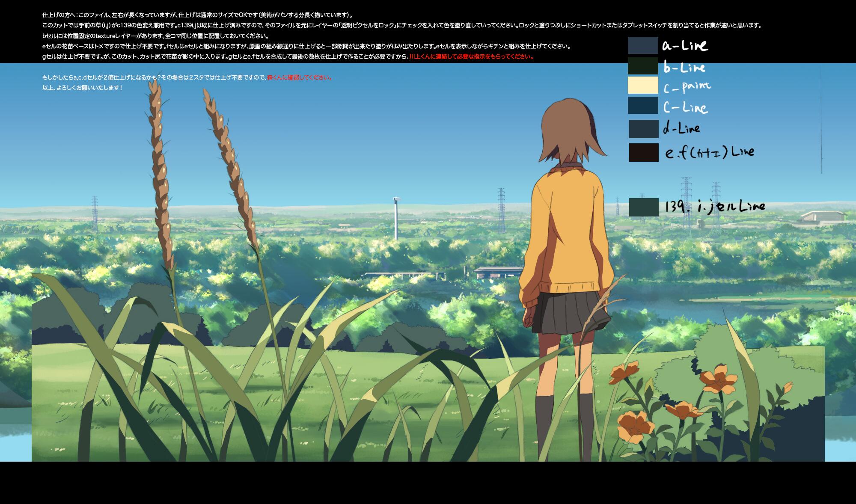Click the '139. i.jセルLine' label
Screen dimensions: 856x504
pos(715,207)
